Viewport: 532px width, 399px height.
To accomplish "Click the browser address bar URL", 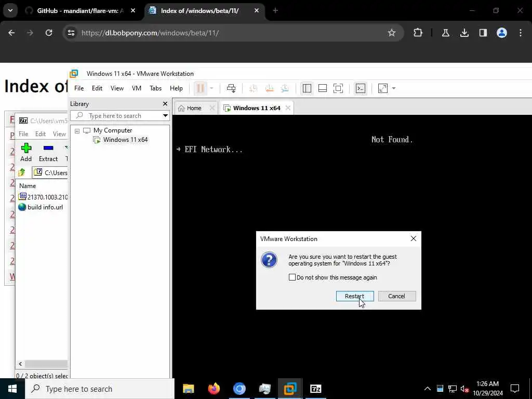I will (x=150, y=33).
